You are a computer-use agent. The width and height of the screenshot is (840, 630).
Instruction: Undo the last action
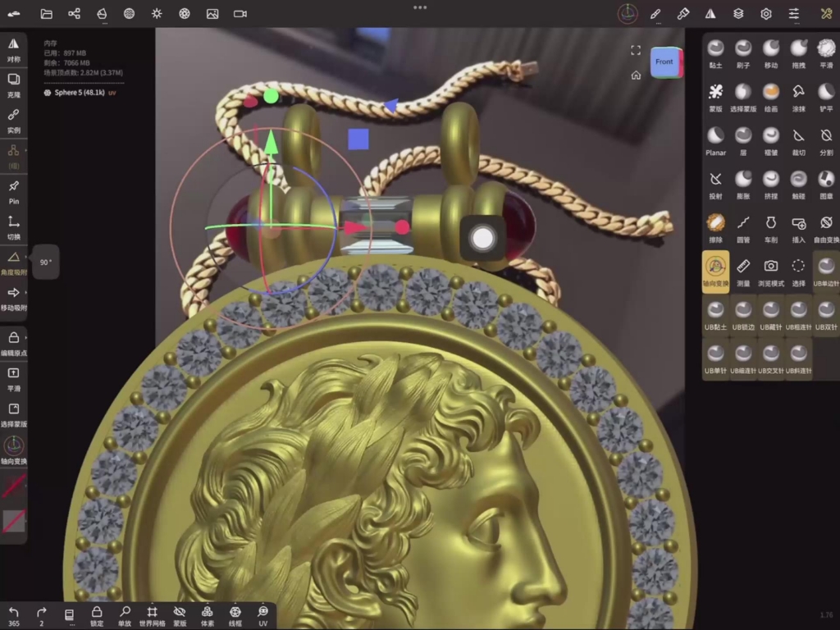point(14,616)
